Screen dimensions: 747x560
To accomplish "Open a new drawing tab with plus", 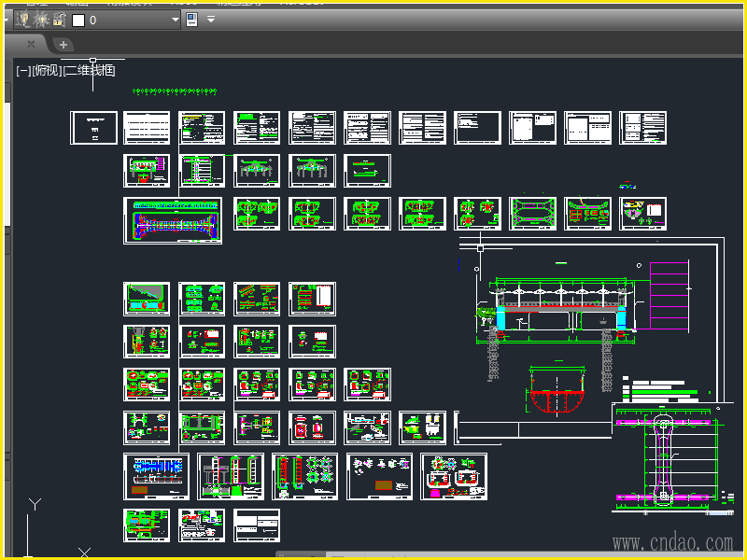I will [x=63, y=44].
